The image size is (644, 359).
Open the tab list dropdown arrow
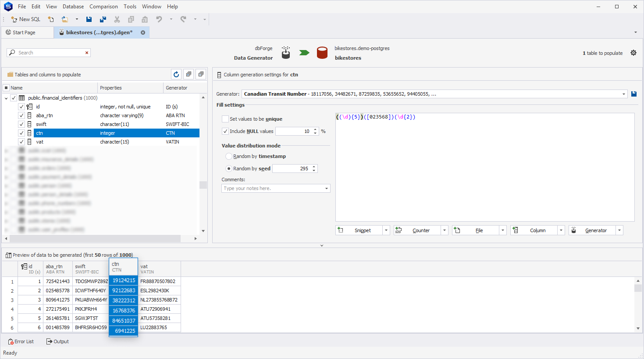tap(636, 32)
